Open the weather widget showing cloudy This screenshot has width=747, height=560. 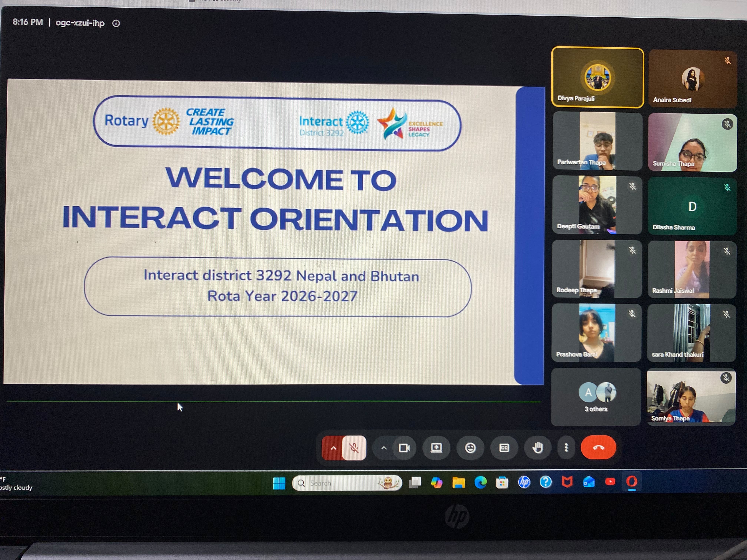point(16,483)
